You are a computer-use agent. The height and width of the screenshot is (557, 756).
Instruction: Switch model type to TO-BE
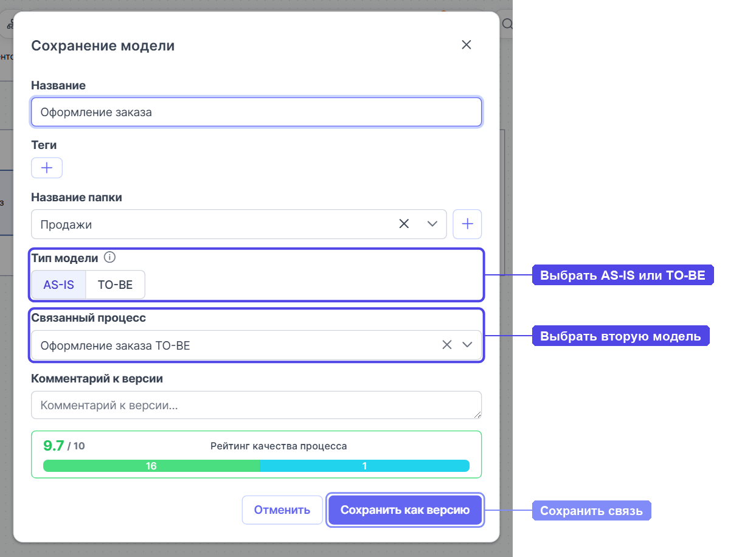116,285
